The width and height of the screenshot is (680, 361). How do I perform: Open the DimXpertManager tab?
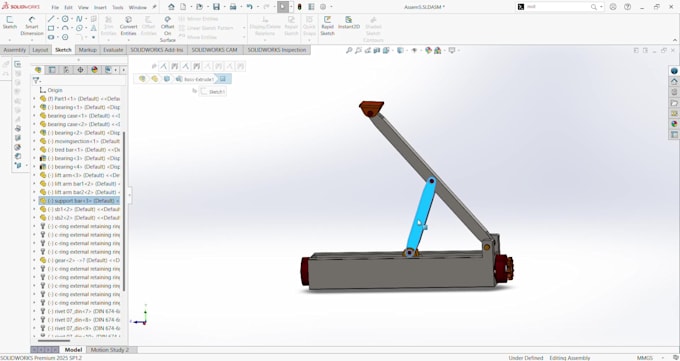pos(80,70)
